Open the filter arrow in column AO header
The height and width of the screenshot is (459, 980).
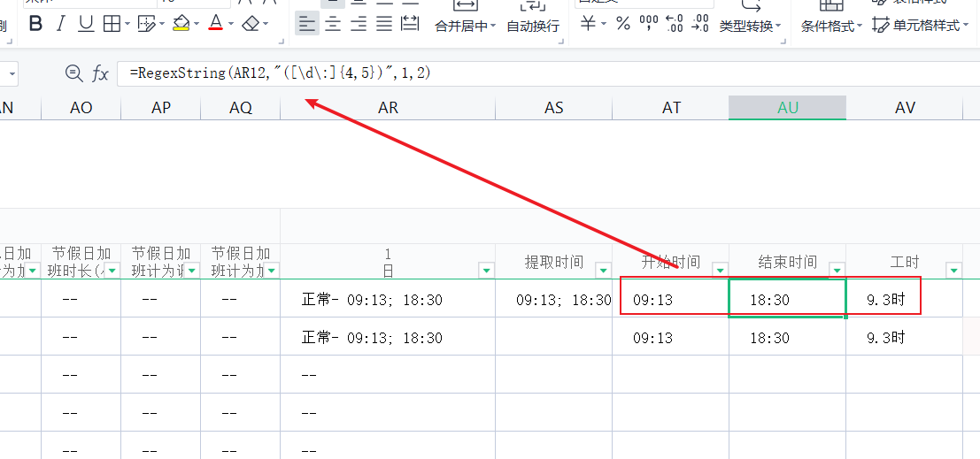112,271
